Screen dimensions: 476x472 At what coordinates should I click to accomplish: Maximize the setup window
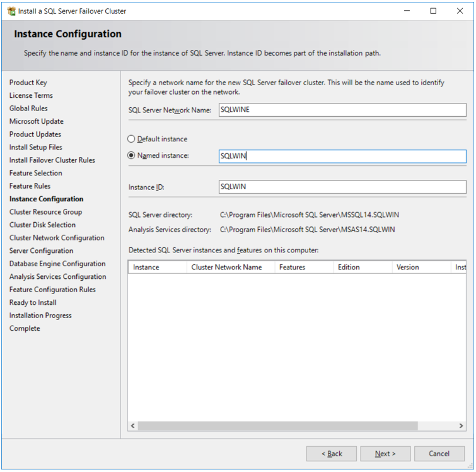coord(433,11)
